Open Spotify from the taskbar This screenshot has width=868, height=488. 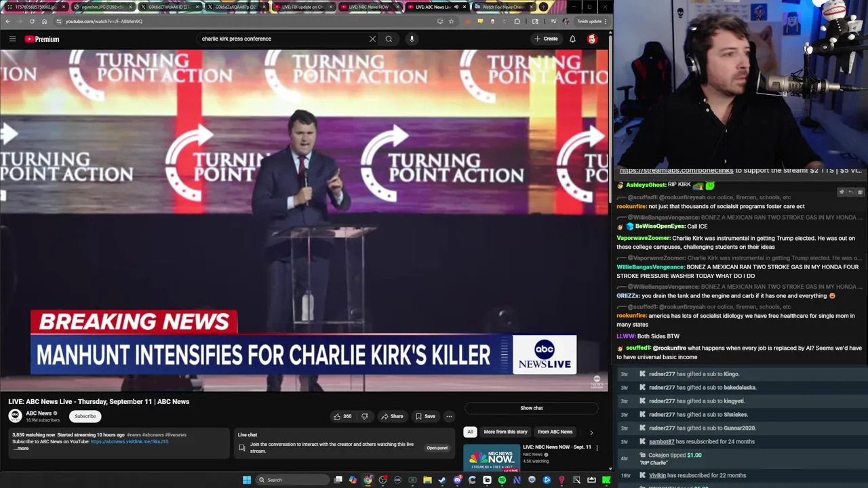[x=502, y=480]
